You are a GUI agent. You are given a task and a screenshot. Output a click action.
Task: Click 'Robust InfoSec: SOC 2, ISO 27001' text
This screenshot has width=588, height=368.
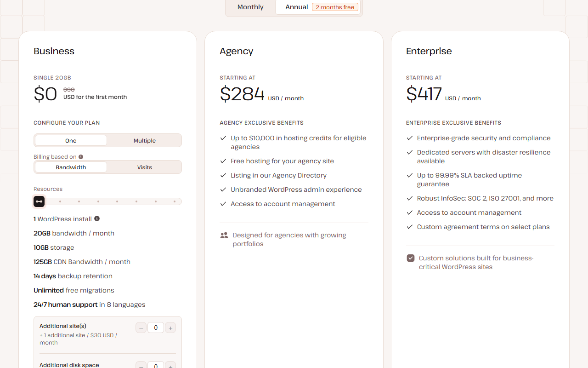[x=485, y=198]
